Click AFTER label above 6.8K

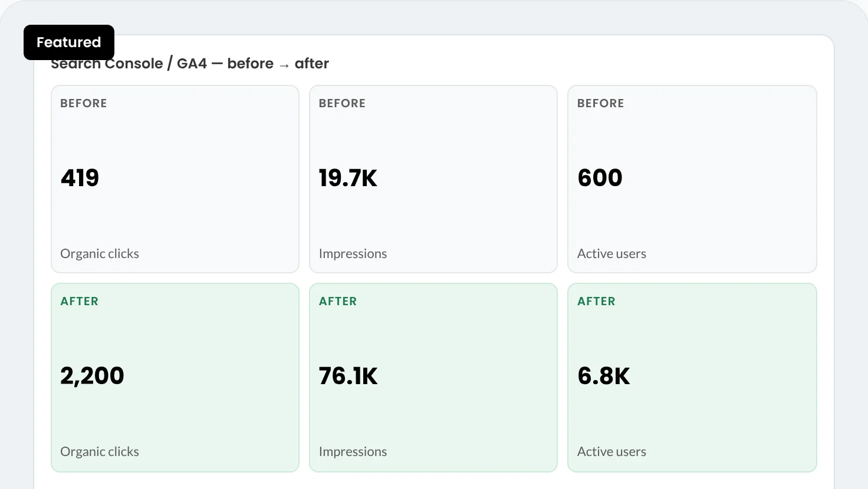(x=596, y=301)
